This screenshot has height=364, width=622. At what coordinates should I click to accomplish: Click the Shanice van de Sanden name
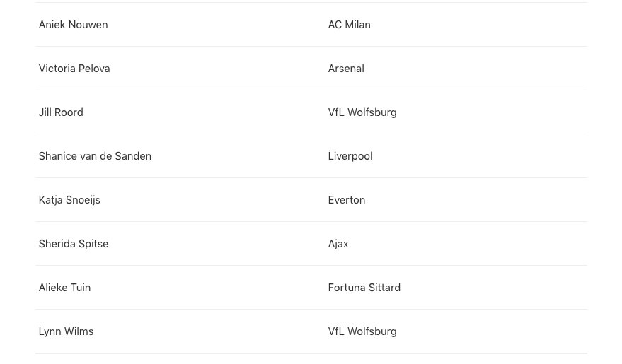(x=95, y=156)
